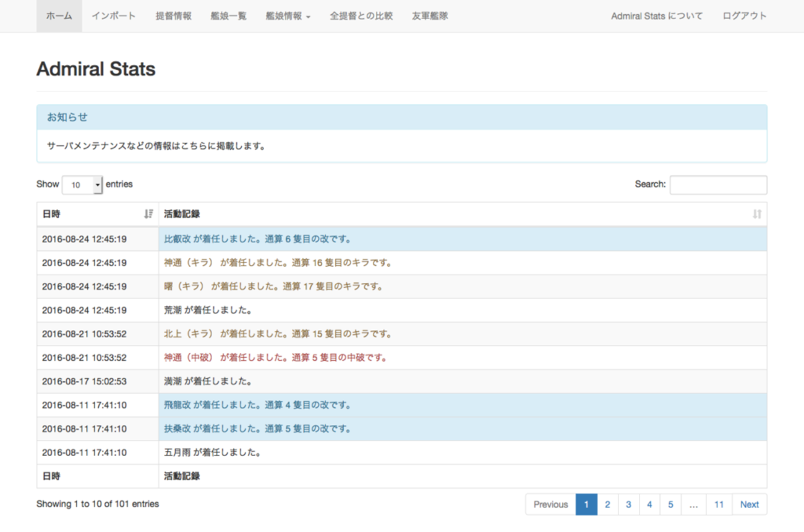The width and height of the screenshot is (804, 532).
Task: Navigate to 友軍艦隊
Action: (x=430, y=16)
